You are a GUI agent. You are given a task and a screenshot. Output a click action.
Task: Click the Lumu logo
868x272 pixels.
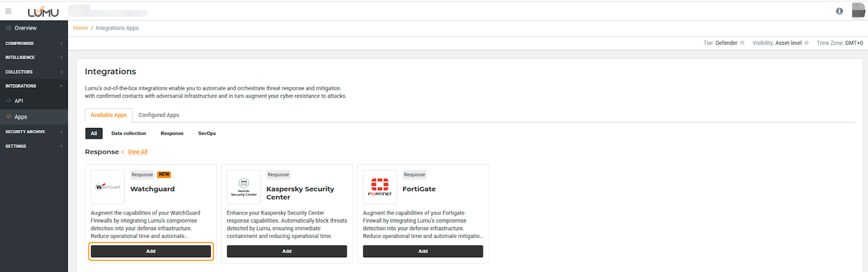tap(43, 11)
